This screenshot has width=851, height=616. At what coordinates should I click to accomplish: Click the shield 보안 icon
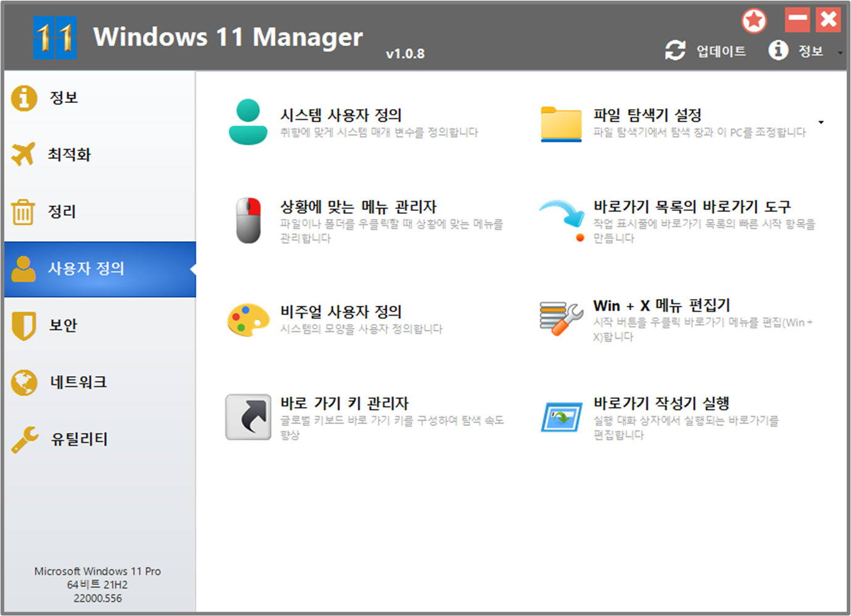pos(23,326)
